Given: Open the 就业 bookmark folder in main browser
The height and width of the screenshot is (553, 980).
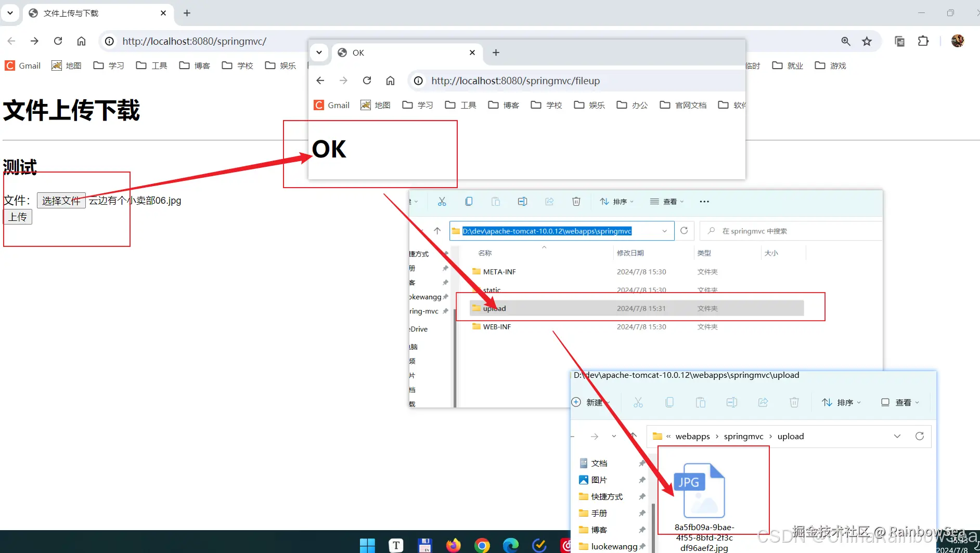Looking at the screenshot, I should [788, 65].
